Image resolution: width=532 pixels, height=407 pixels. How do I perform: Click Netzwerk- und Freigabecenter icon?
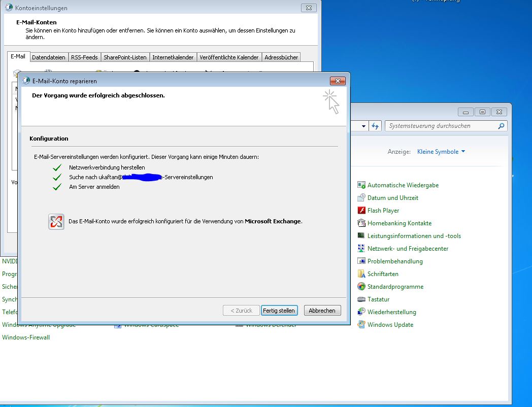(x=361, y=249)
